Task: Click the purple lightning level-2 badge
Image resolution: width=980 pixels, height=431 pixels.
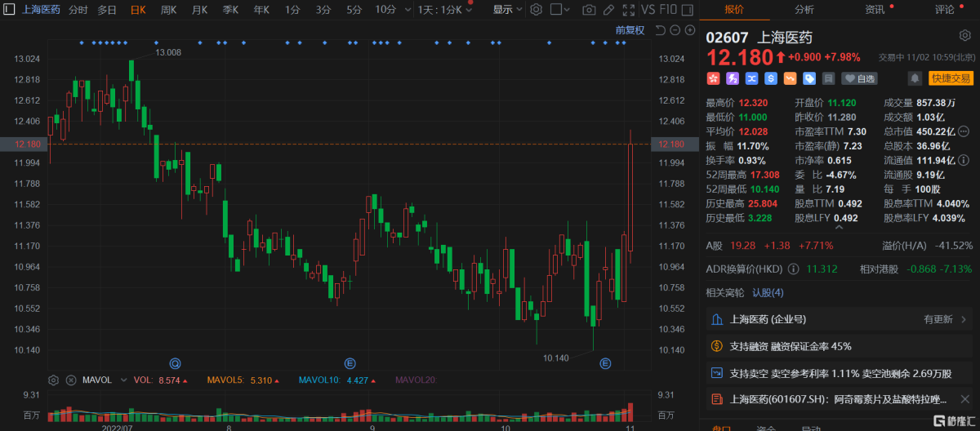Action: 733,78
